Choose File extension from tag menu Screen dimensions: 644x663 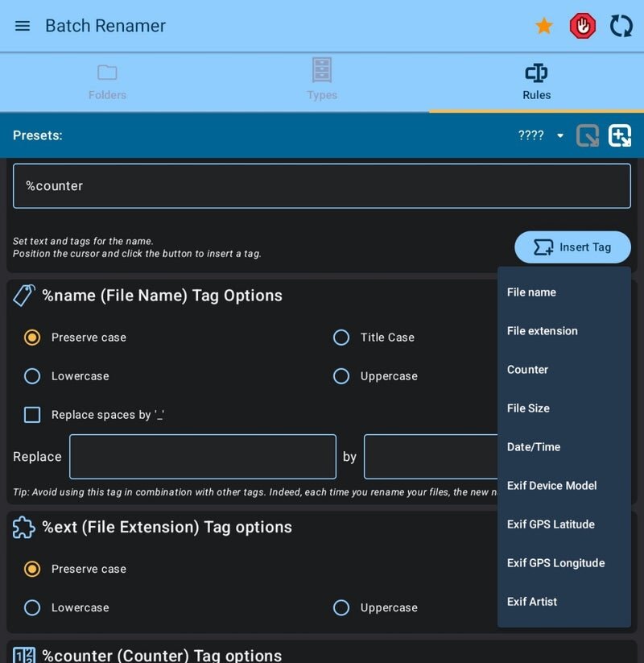tap(564, 330)
